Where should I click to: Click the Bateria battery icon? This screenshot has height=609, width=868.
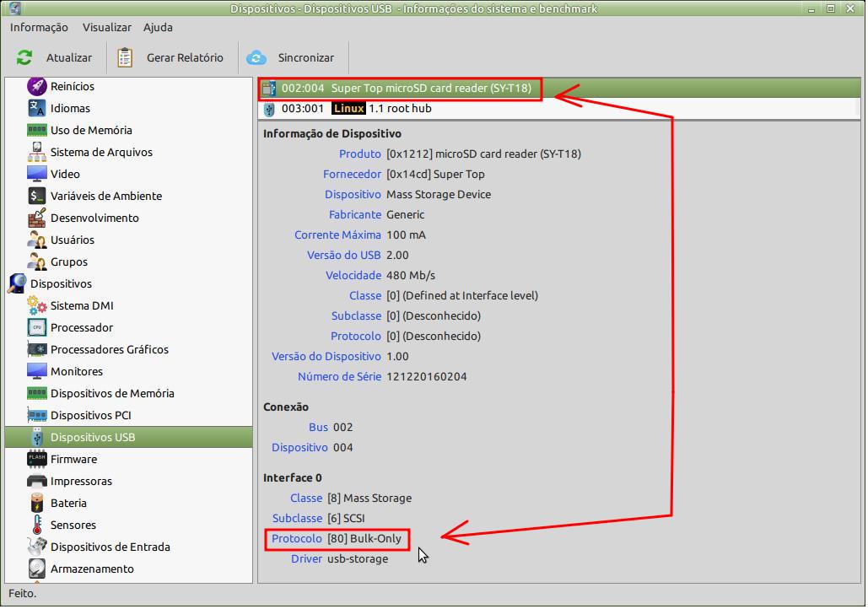(37, 503)
